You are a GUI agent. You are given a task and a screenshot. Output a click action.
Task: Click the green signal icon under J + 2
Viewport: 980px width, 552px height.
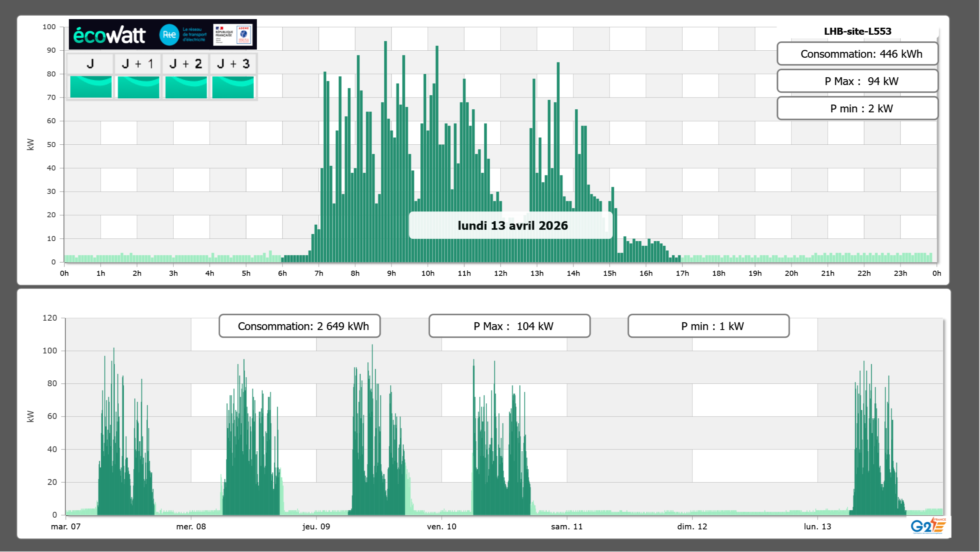[186, 87]
